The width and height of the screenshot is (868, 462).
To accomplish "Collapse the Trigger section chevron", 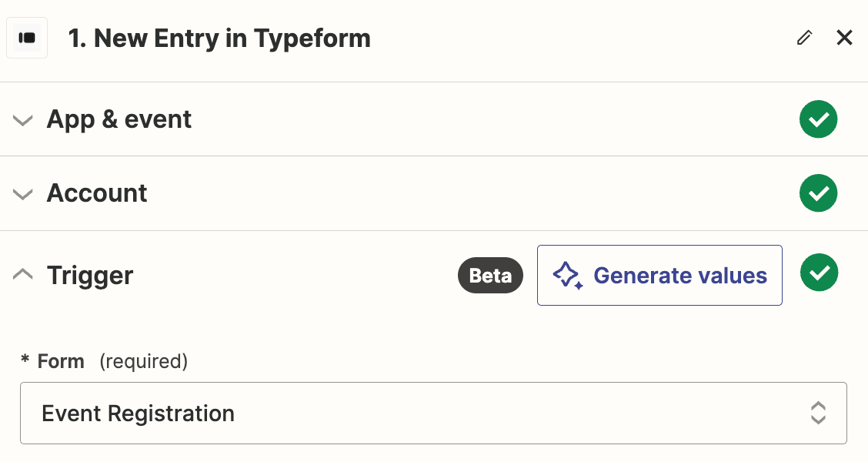I will click(x=23, y=275).
